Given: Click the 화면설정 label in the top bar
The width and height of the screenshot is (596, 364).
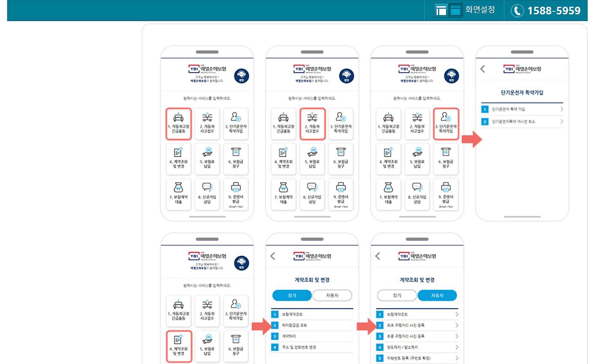Looking at the screenshot, I should (480, 10).
